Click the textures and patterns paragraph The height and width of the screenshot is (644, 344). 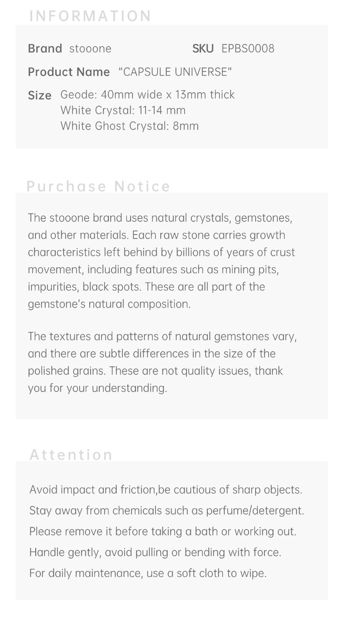click(x=162, y=362)
